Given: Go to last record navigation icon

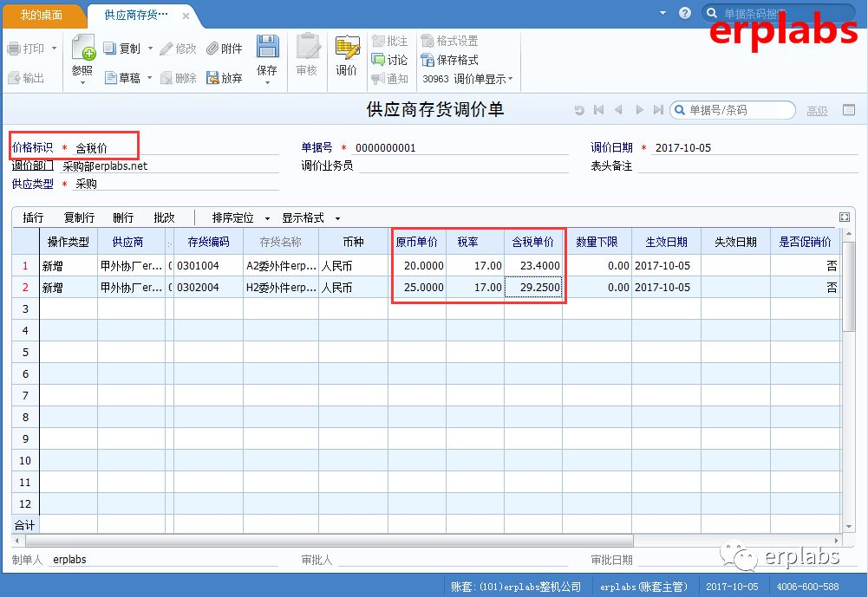Looking at the screenshot, I should (x=658, y=110).
